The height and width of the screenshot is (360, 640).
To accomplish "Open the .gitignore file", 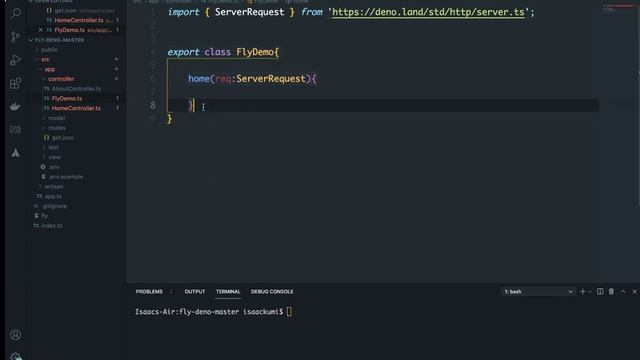I will pos(54,206).
